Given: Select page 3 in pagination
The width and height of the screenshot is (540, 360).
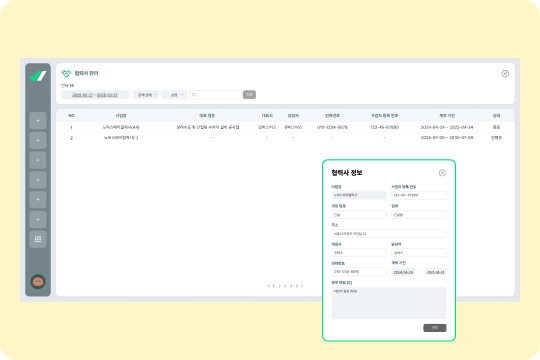Looking at the screenshot, I should coord(285,286).
